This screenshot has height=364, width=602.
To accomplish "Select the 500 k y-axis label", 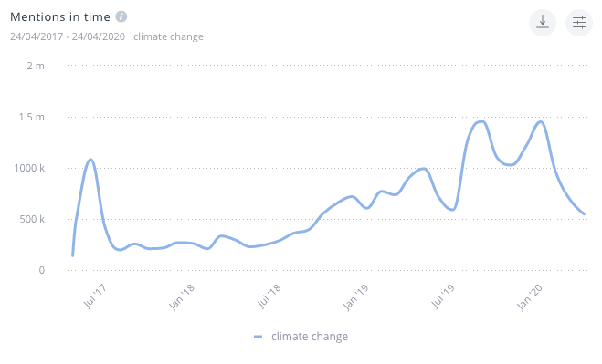I will coord(32,219).
